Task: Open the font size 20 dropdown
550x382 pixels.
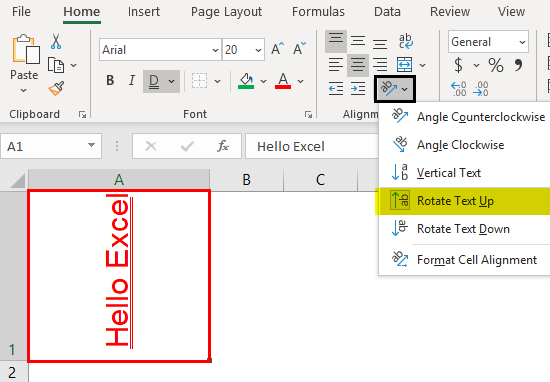Action: (x=259, y=50)
